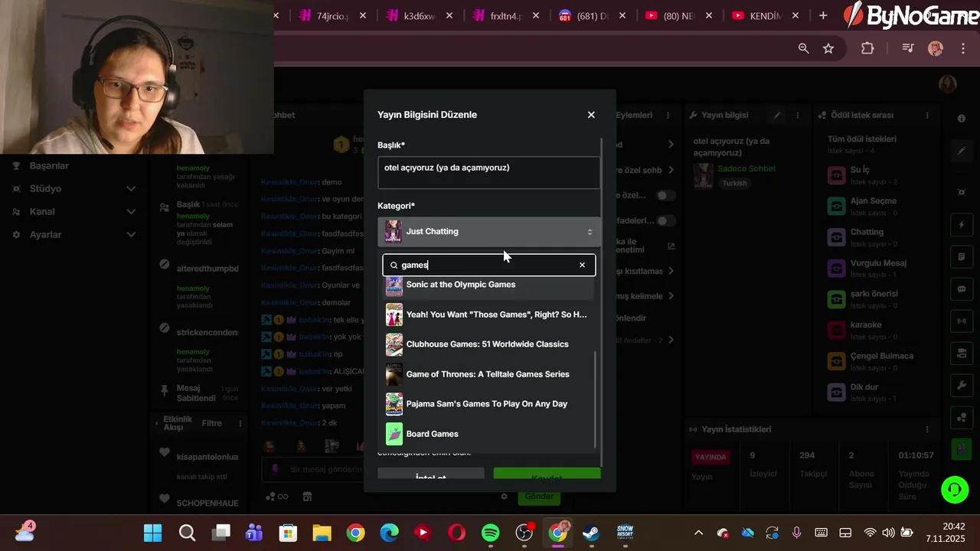Edit the Başlık stream title field

tap(488, 173)
